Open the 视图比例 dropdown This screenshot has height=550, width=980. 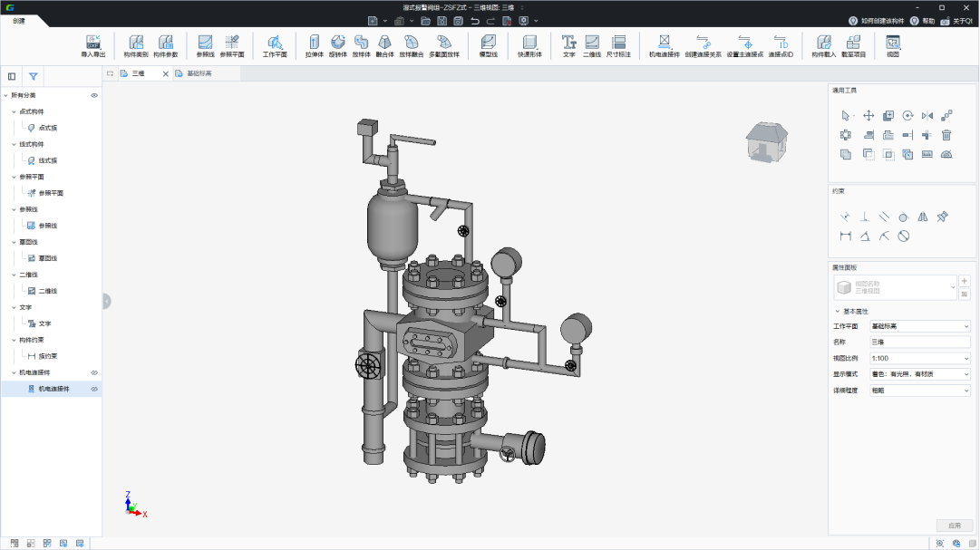(x=919, y=358)
